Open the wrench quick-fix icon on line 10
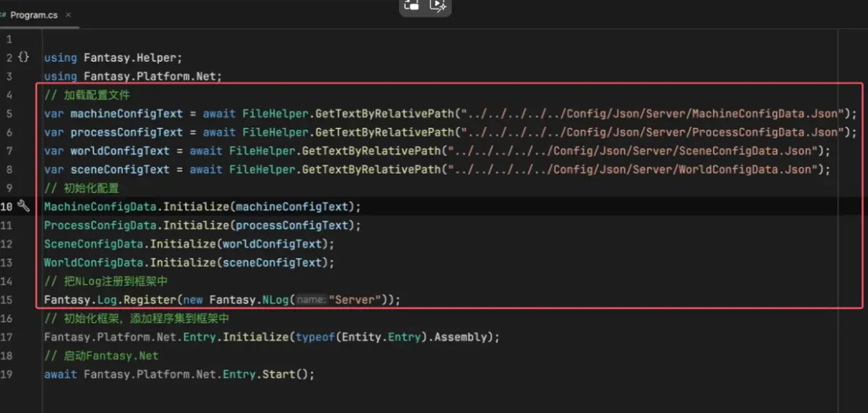Image resolution: width=868 pixels, height=413 pixels. 24,207
